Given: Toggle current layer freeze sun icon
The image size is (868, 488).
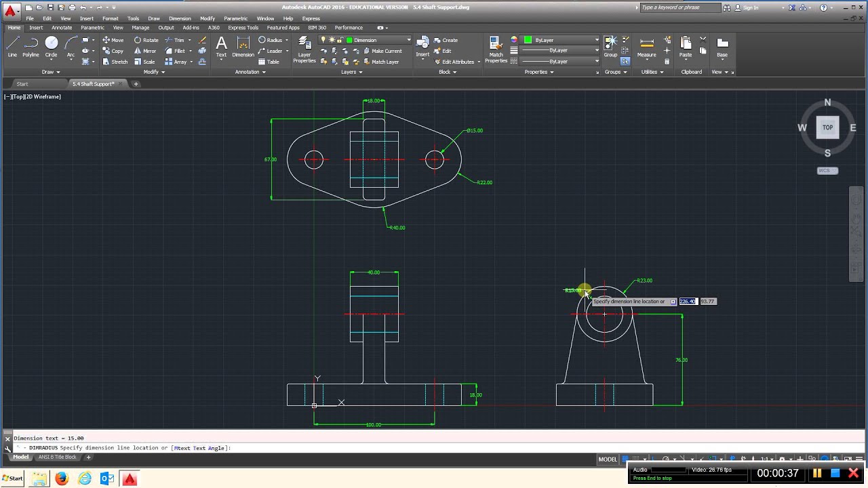Looking at the screenshot, I should [332, 40].
